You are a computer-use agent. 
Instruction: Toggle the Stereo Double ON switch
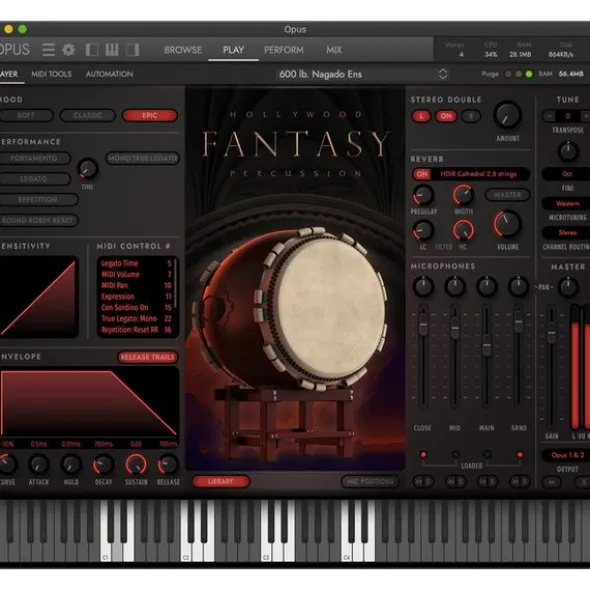coord(446,116)
